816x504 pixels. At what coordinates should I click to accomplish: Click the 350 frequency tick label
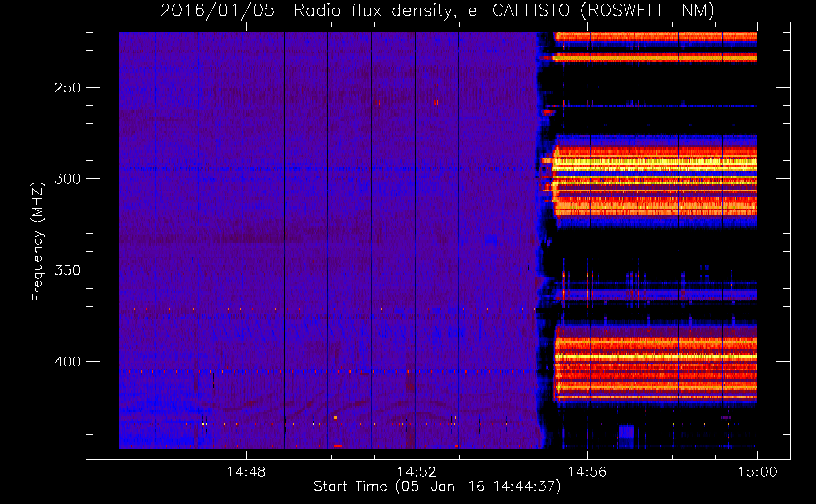68,270
